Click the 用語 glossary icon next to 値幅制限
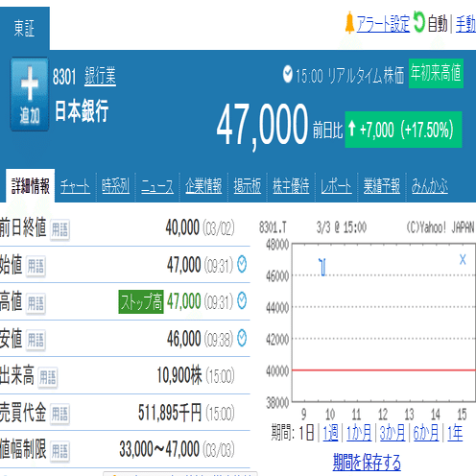 (x=59, y=451)
